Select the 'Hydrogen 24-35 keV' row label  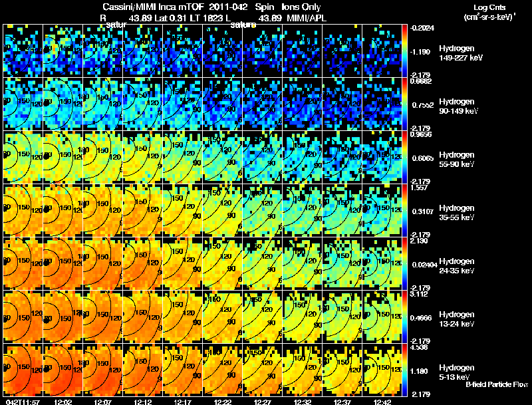(x=457, y=266)
